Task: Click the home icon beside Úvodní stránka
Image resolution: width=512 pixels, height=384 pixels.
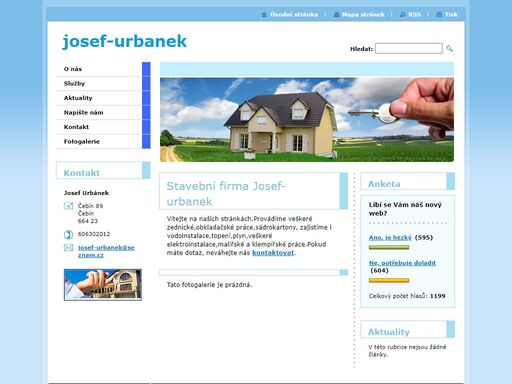Action: (x=264, y=14)
